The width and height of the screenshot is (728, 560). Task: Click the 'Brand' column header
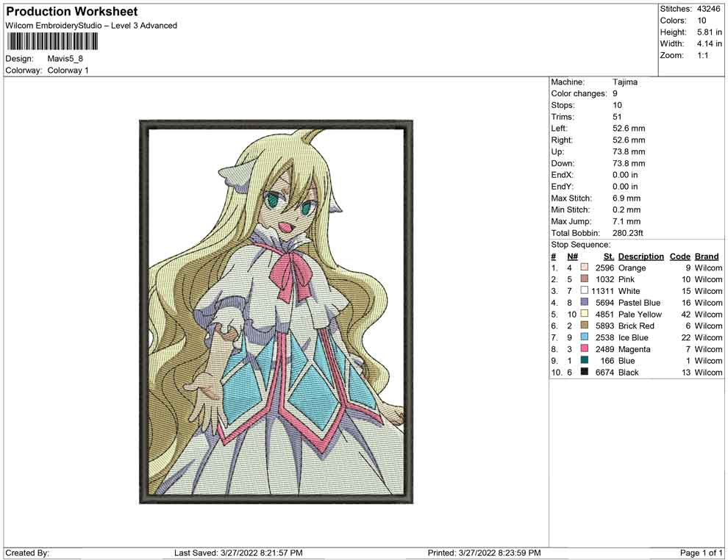tap(707, 256)
